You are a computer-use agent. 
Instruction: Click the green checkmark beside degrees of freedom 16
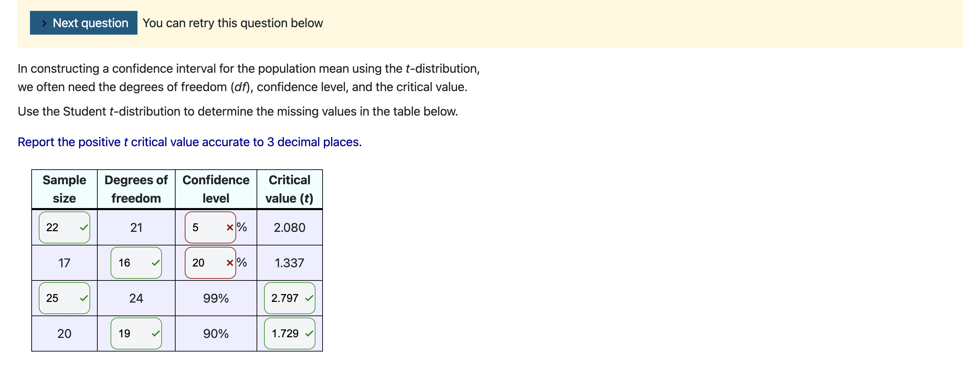coord(156,262)
